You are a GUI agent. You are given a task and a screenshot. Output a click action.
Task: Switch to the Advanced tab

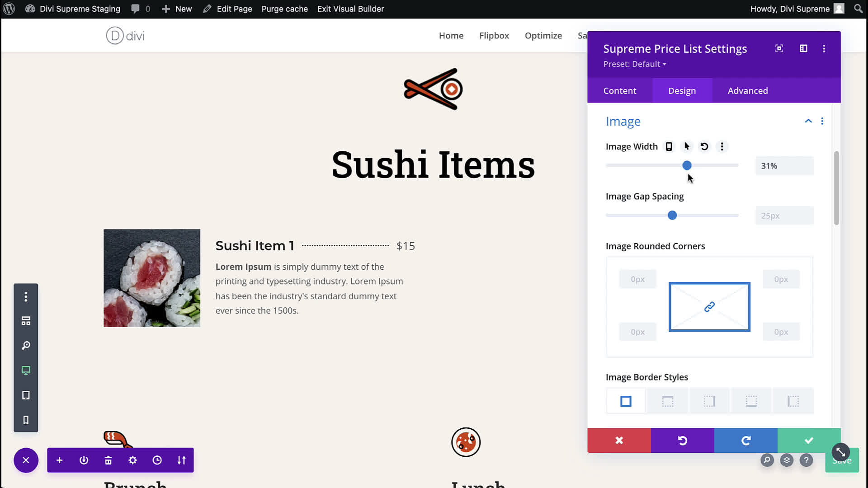(x=747, y=90)
